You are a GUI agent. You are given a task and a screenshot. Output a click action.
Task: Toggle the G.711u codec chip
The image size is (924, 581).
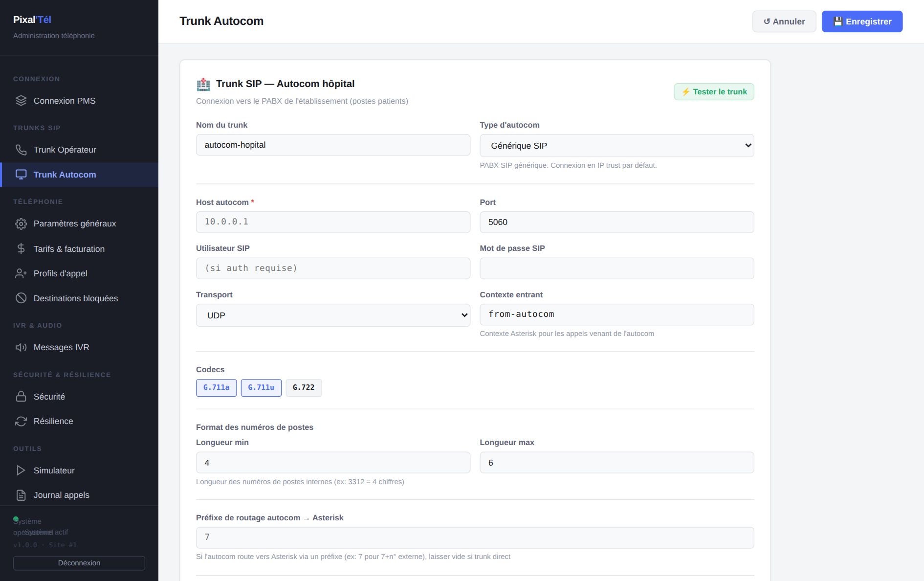pyautogui.click(x=261, y=388)
